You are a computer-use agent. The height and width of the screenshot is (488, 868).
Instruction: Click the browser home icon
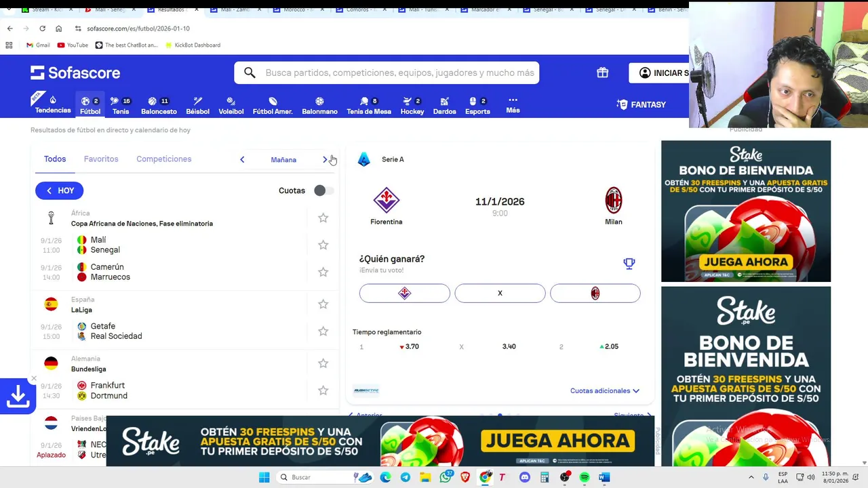tap(58, 28)
